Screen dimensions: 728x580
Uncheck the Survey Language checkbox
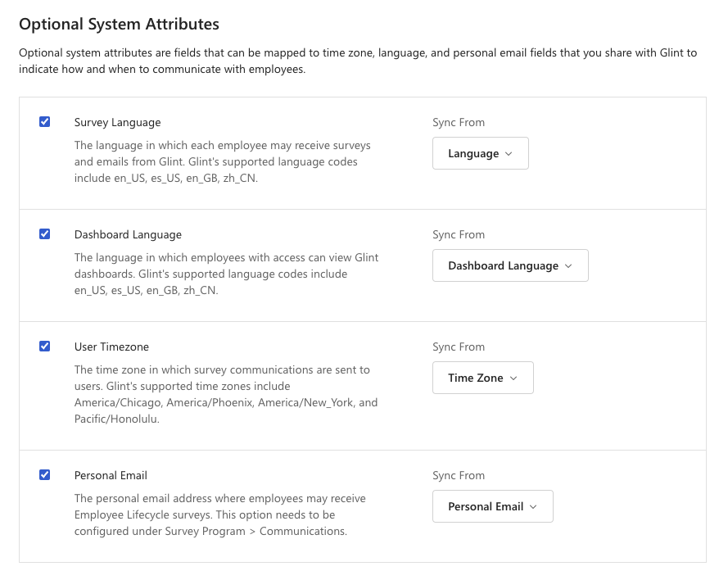tap(45, 121)
